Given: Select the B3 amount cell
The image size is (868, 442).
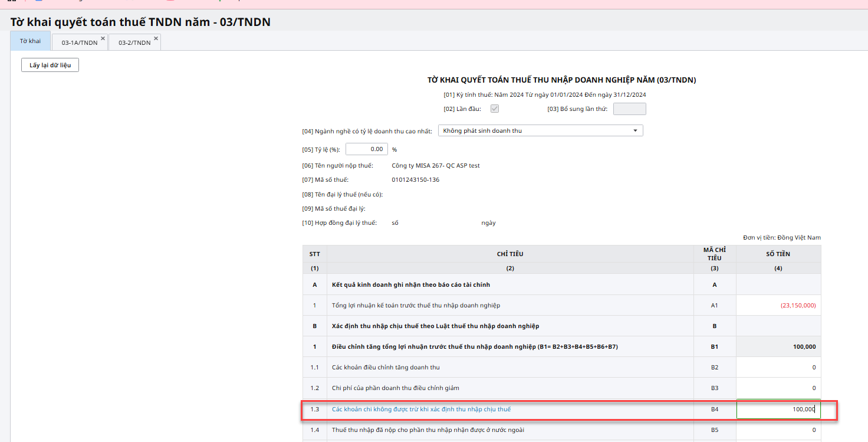Looking at the screenshot, I should coord(778,388).
